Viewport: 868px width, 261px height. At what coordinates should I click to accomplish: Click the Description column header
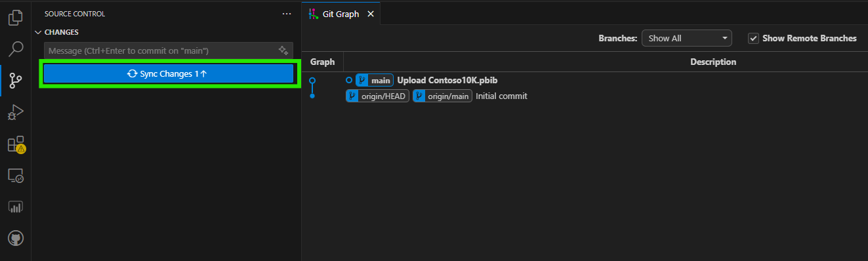click(713, 62)
